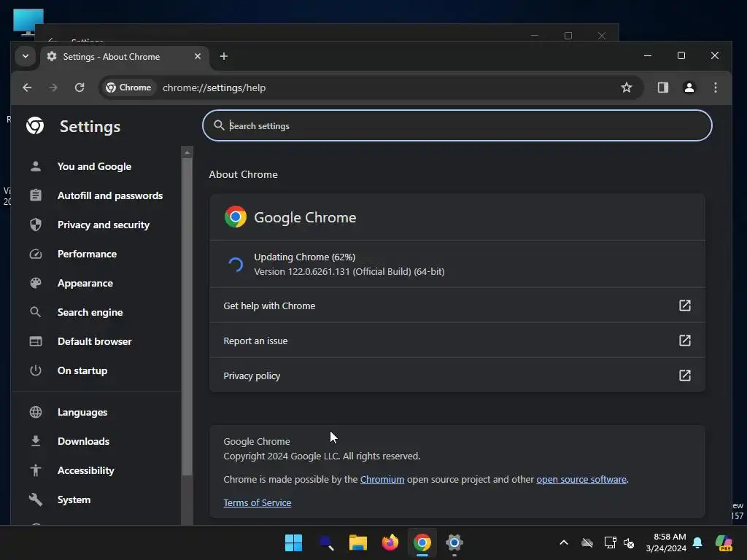Click the shield icon for Privacy and security
The height and width of the screenshot is (560, 747).
[x=36, y=225]
